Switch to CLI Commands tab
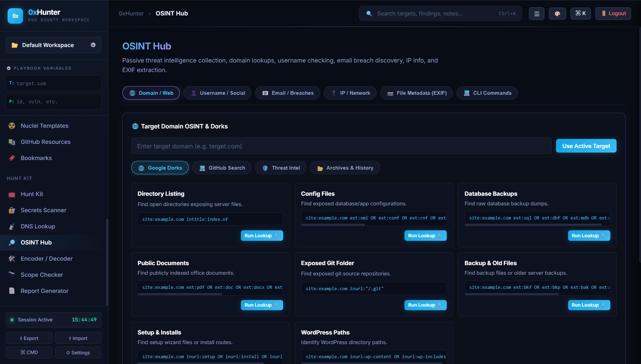The height and width of the screenshot is (364, 641). tap(487, 93)
